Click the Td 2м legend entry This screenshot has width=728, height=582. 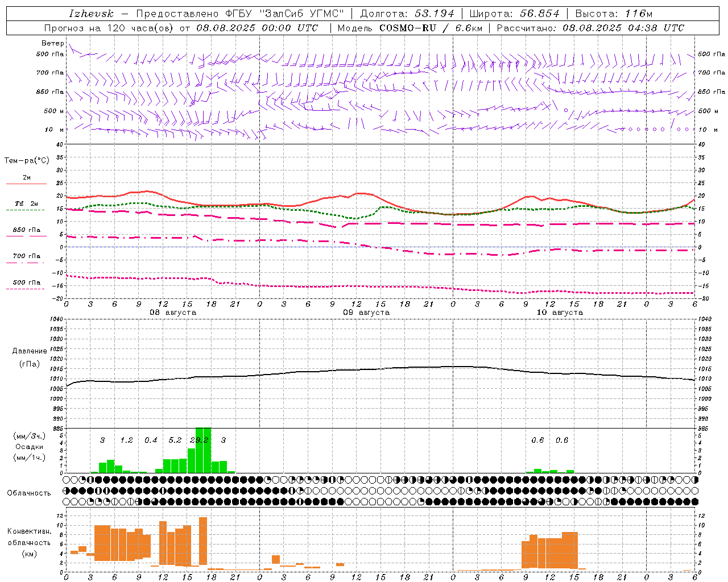coord(27,203)
